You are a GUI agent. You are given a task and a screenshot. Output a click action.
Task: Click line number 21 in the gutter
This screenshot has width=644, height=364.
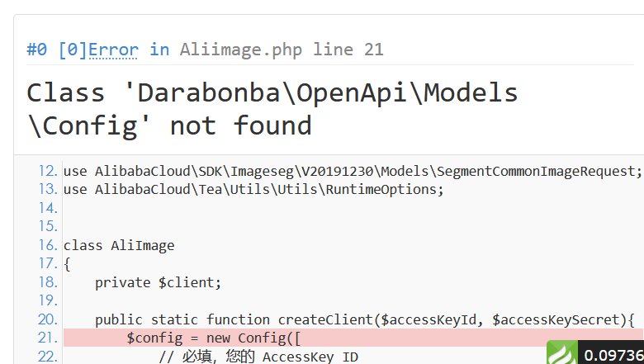coord(48,338)
